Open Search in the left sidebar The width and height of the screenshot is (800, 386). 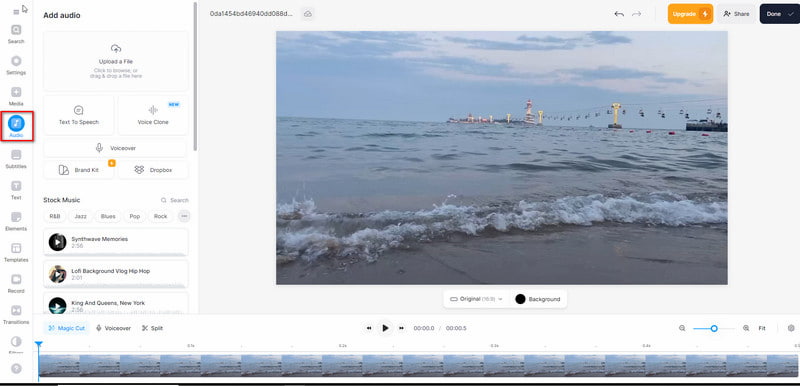click(16, 34)
